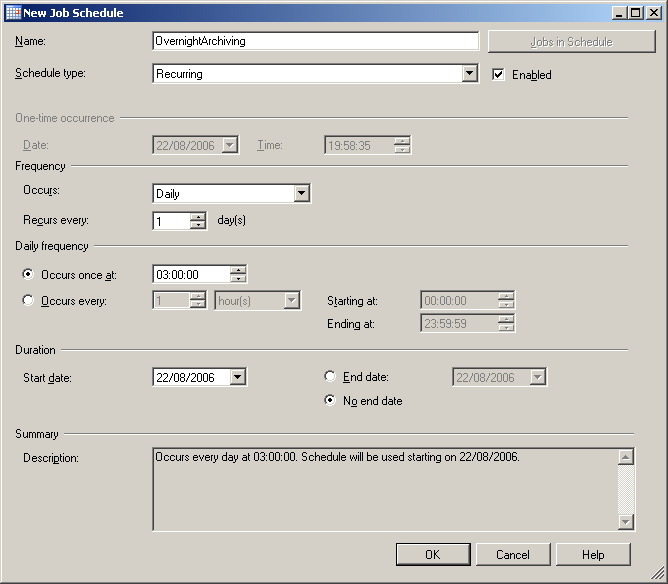Decrease the Recurs every day(s) value
Screen dimensions: 668x584
click(x=198, y=226)
